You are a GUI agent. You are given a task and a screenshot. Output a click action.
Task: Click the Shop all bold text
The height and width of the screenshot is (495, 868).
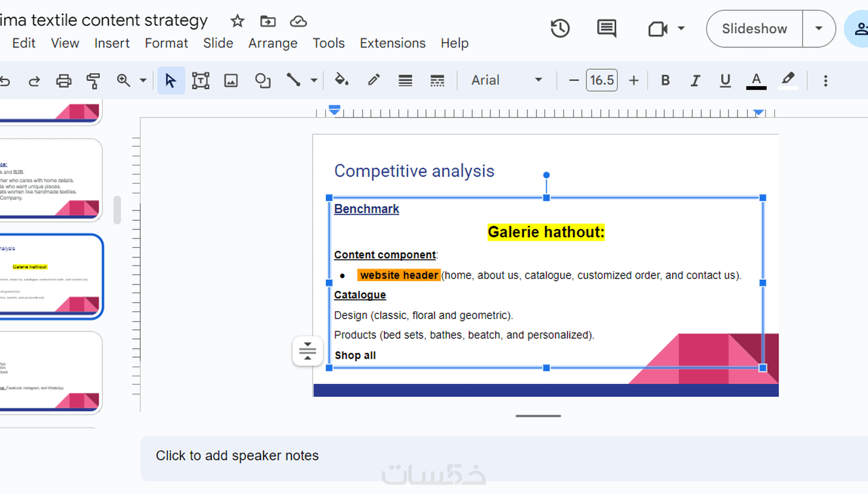point(355,355)
